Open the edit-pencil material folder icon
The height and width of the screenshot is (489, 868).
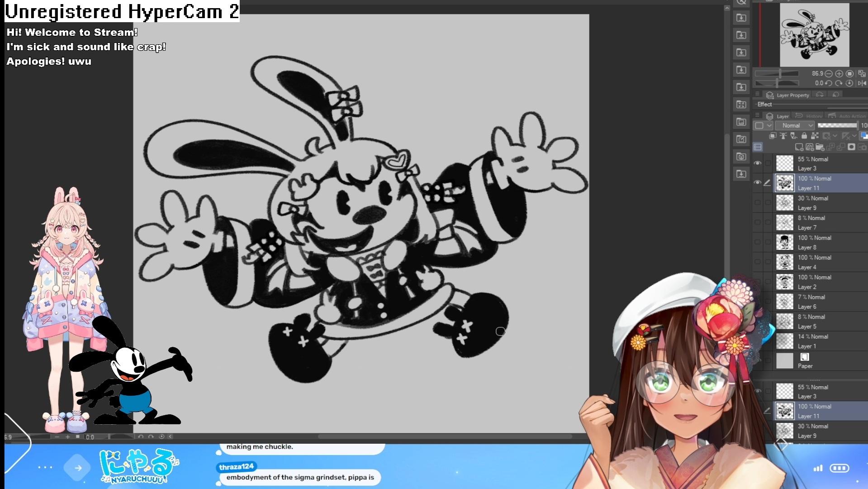click(741, 139)
